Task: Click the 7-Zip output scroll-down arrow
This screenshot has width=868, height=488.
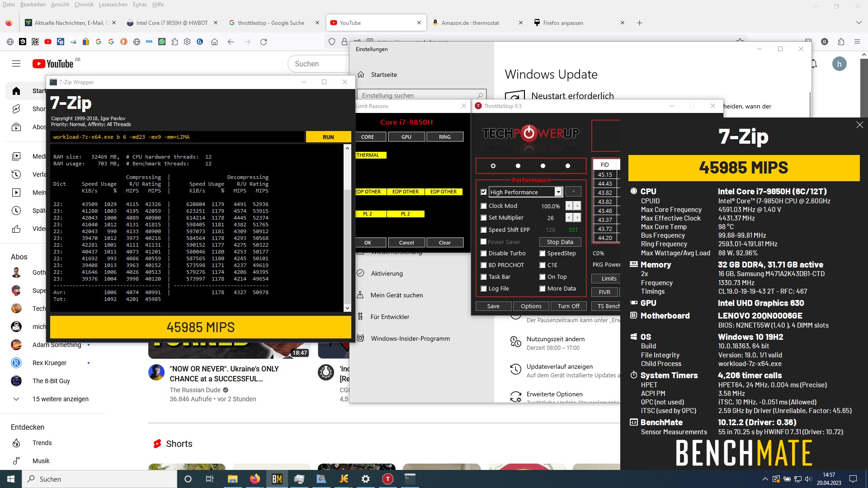Action: 347,308
